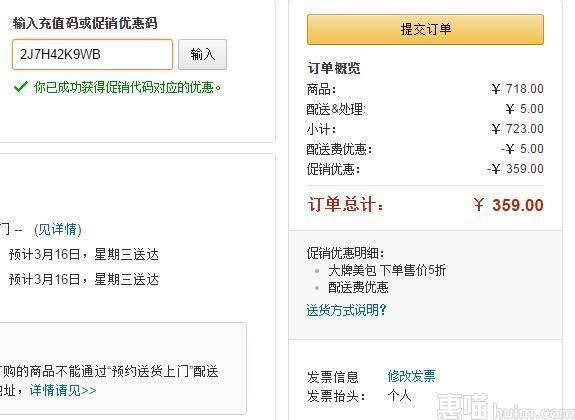Click the 促销优惠 -¥359.00 discount row

pos(425,169)
